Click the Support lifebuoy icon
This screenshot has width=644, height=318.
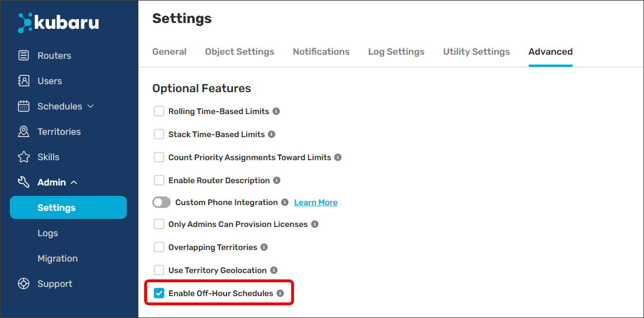tap(24, 284)
